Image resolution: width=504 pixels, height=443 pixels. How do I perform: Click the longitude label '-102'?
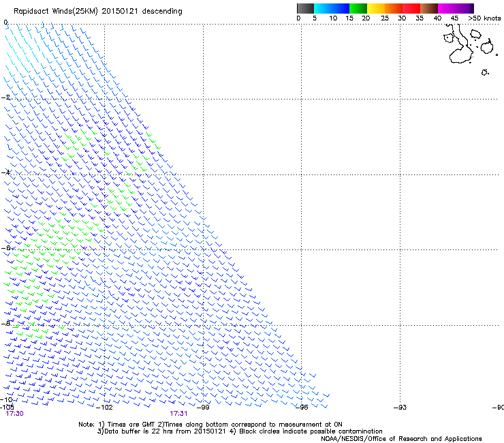click(104, 408)
